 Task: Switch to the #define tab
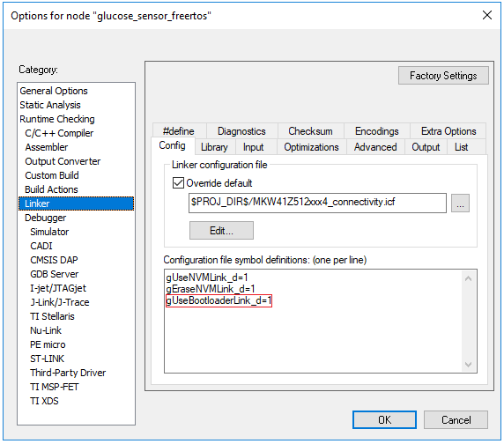(179, 131)
